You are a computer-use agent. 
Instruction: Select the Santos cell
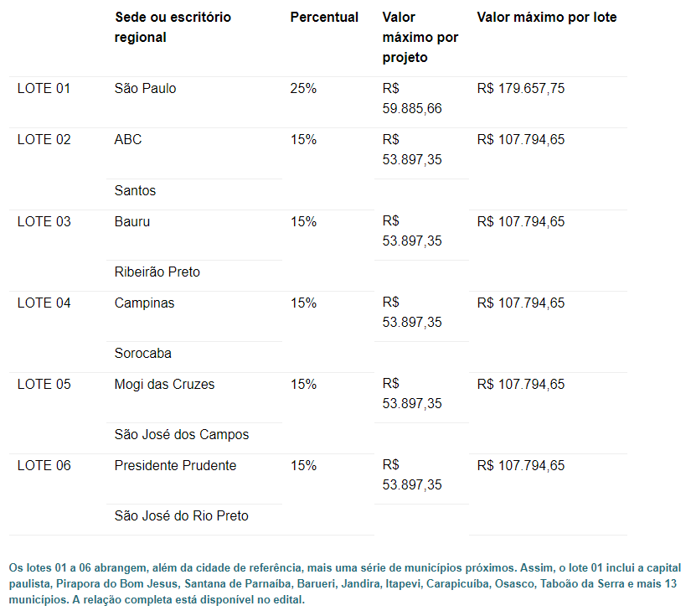coord(135,191)
